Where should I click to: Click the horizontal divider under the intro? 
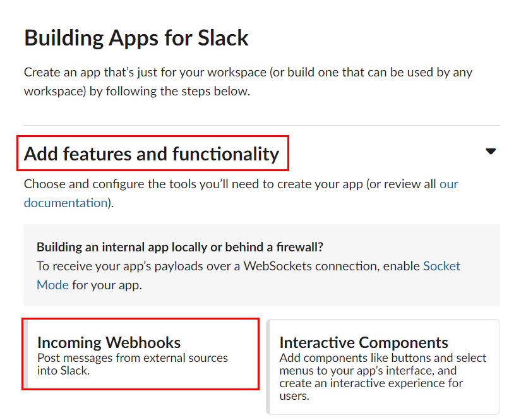click(x=261, y=125)
